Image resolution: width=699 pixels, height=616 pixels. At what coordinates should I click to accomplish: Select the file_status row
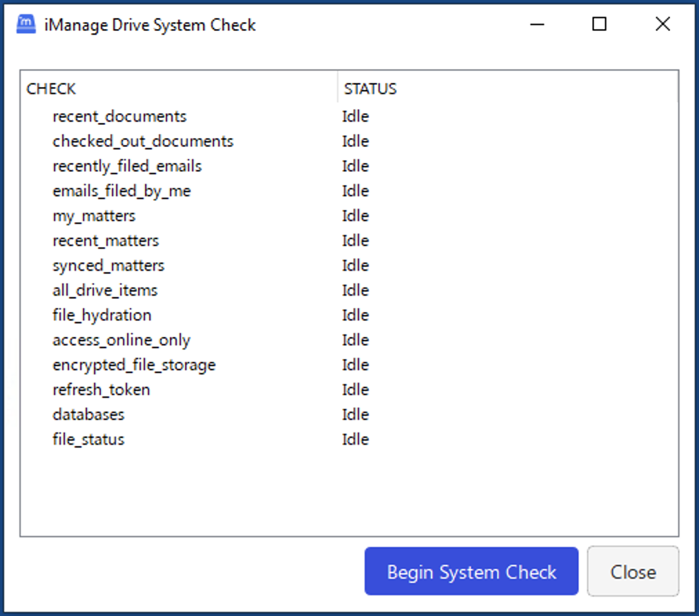[88, 439]
